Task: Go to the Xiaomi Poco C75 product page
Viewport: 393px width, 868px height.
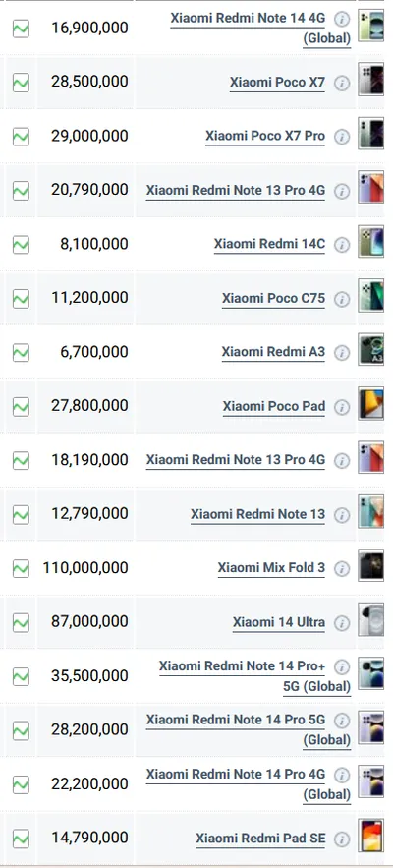Action: click(273, 299)
